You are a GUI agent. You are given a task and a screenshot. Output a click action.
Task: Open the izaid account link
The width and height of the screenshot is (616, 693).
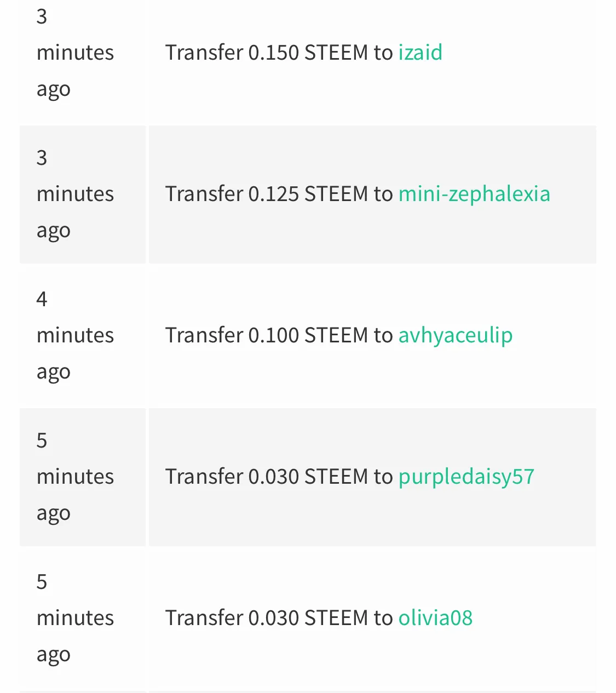(x=420, y=53)
